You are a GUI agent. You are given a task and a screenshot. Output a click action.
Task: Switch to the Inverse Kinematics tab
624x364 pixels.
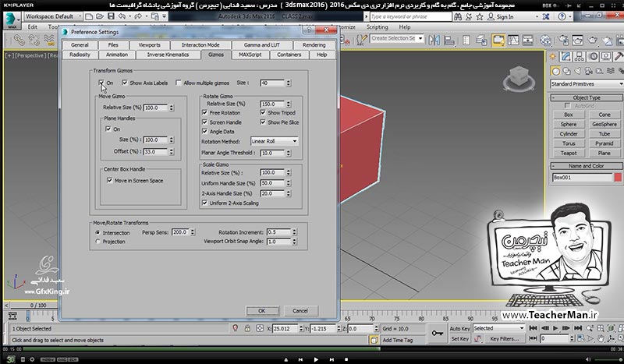(x=168, y=55)
